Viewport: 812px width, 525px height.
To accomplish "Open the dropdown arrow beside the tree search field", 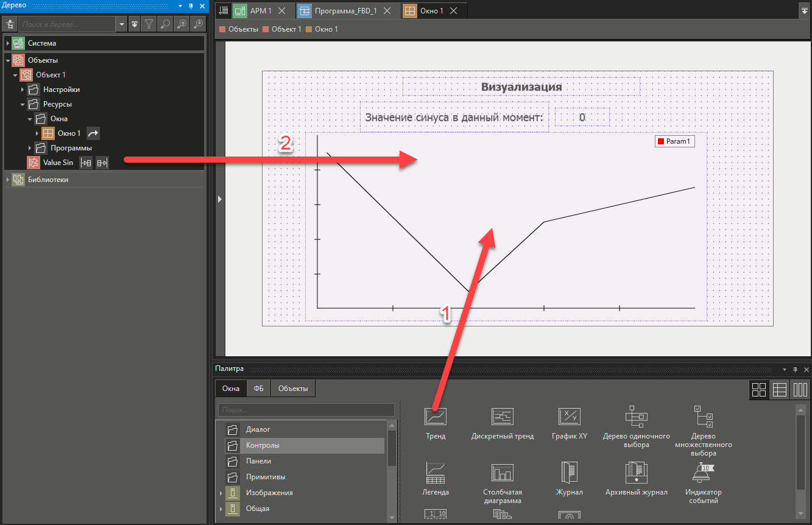I will coord(121,24).
